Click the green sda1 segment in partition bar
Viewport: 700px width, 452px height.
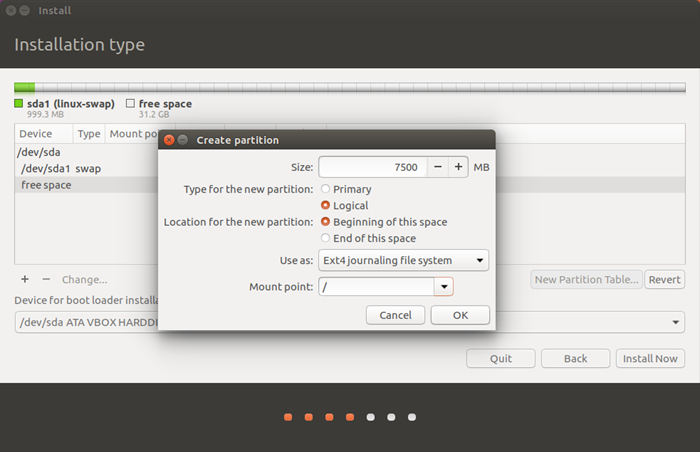pos(25,87)
